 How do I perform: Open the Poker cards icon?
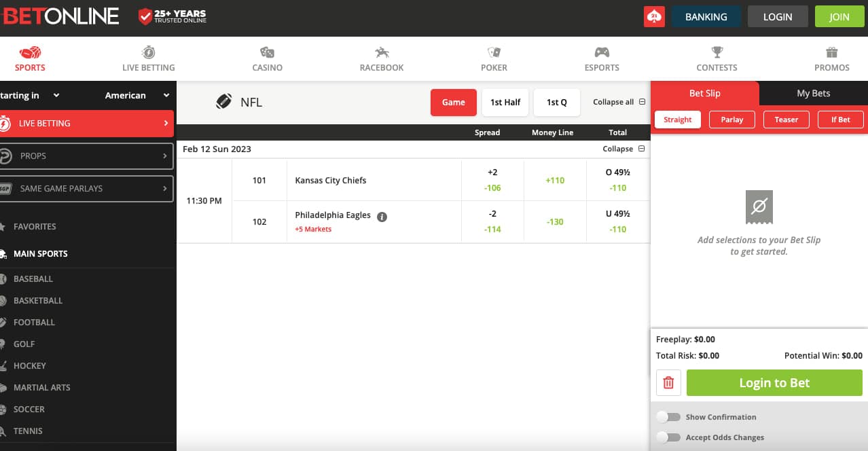[x=494, y=52]
